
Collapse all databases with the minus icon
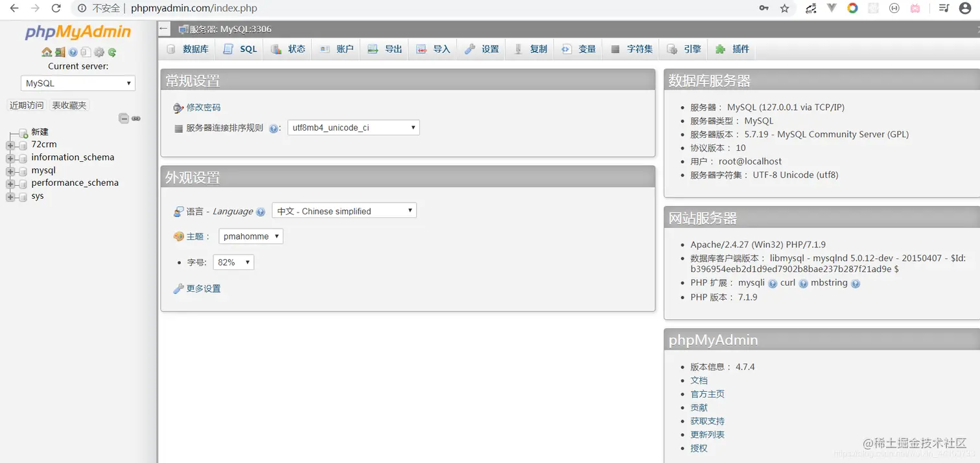(124, 119)
